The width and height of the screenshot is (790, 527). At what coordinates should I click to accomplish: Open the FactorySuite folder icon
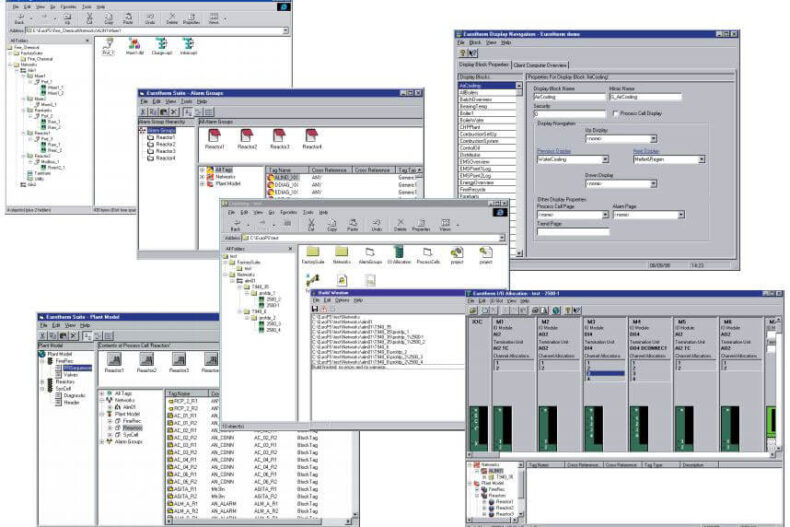pos(312,252)
